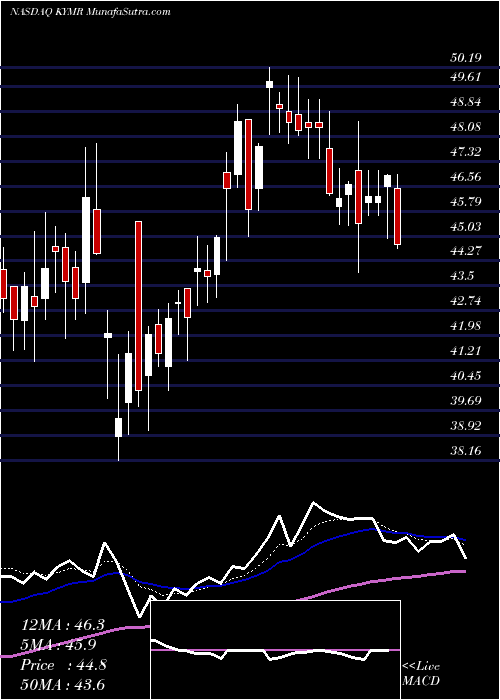Click inside the MACD inset chart box

point(275,650)
